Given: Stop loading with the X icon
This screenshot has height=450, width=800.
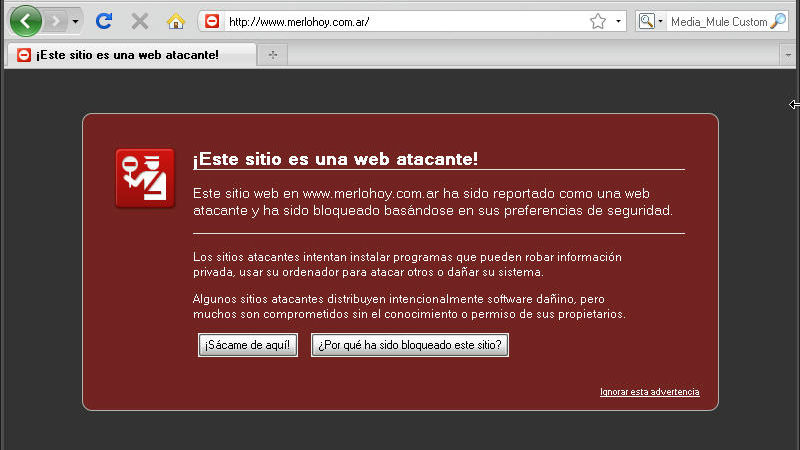Looking at the screenshot, I should coord(139,21).
